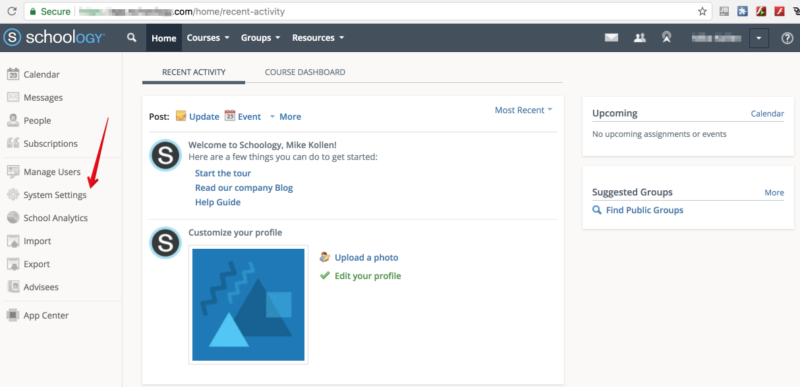Click the Upload a photo link
Viewport: 800px width, 387px height.
click(x=366, y=257)
